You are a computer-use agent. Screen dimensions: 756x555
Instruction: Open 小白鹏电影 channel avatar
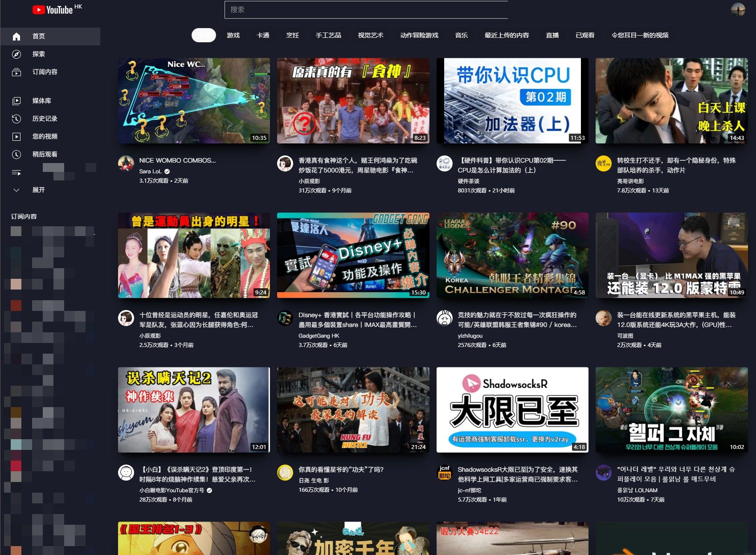[126, 473]
